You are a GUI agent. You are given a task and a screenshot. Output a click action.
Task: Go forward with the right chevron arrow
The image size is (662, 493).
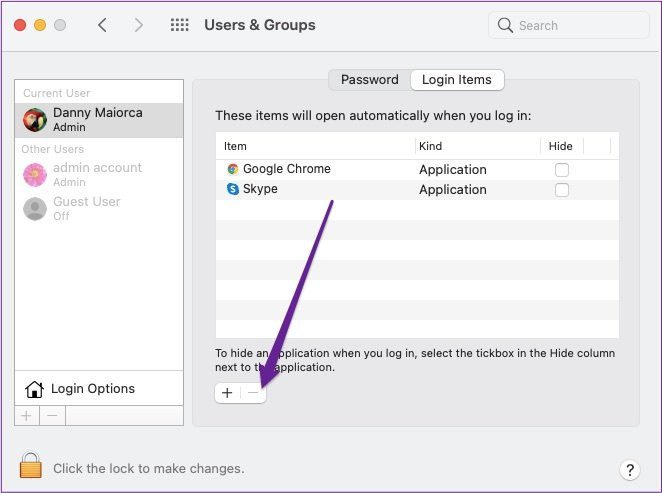click(x=138, y=25)
